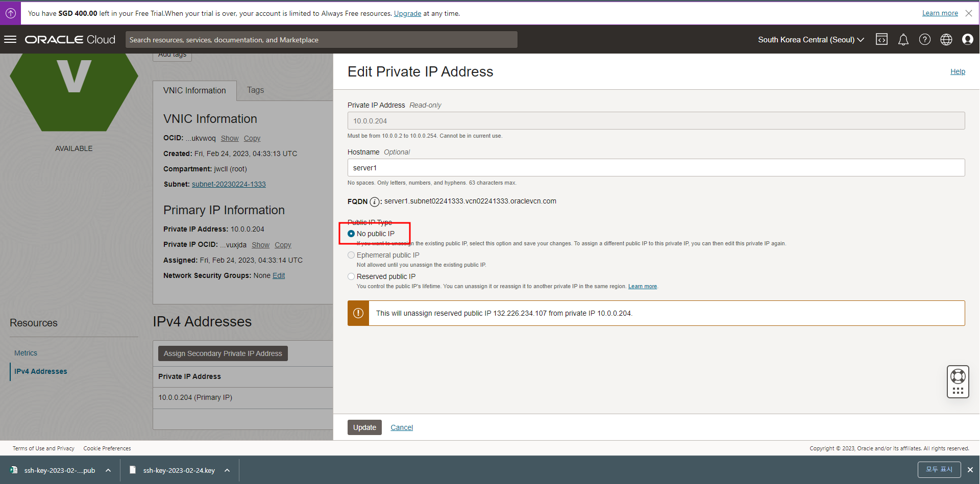This screenshot has width=980, height=484.
Task: Open Cookie Preferences link
Action: click(107, 448)
